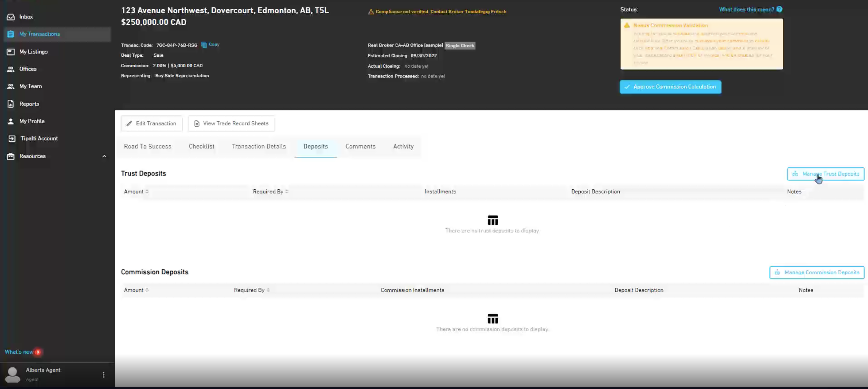Sort Trust Deposits by Amount

pyautogui.click(x=136, y=191)
